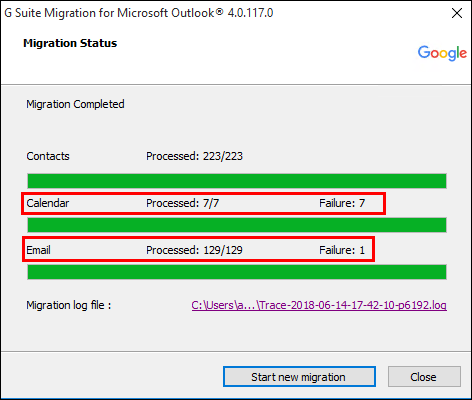The width and height of the screenshot is (472, 400).
Task: Click the Start new migration button
Action: point(299,377)
